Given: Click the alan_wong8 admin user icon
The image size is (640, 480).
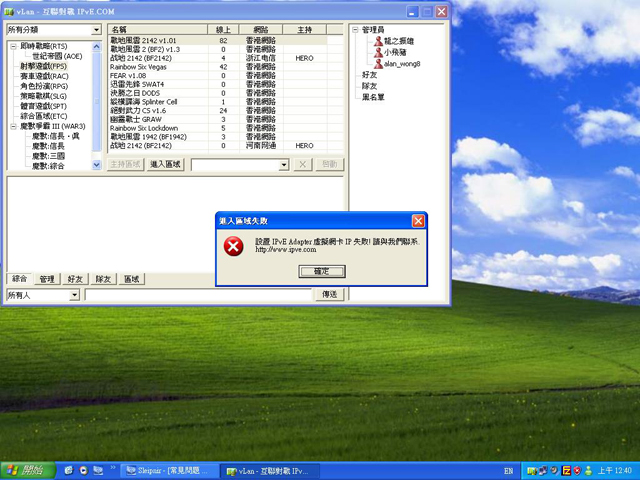Looking at the screenshot, I should pyautogui.click(x=378, y=64).
